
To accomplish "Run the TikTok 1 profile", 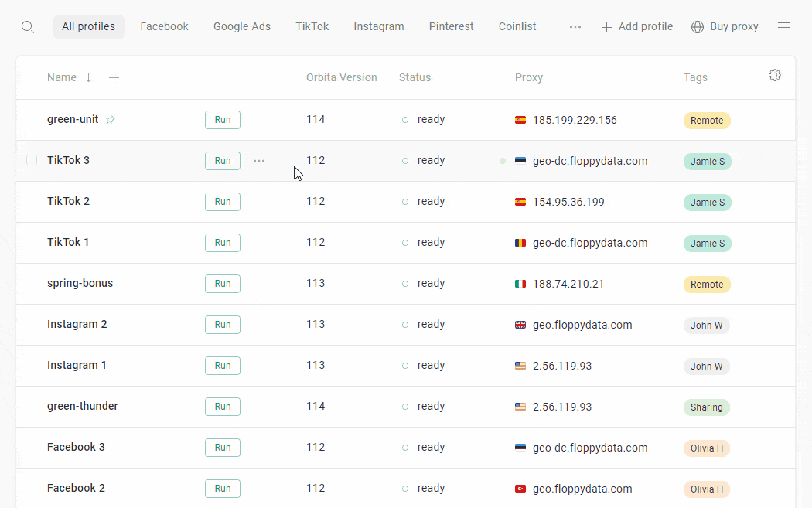I will [x=223, y=243].
